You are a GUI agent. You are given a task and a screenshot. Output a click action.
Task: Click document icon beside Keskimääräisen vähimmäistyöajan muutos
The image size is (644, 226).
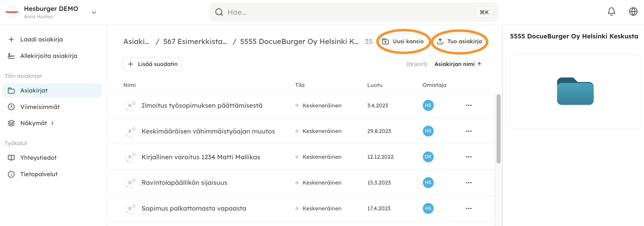[x=130, y=131]
